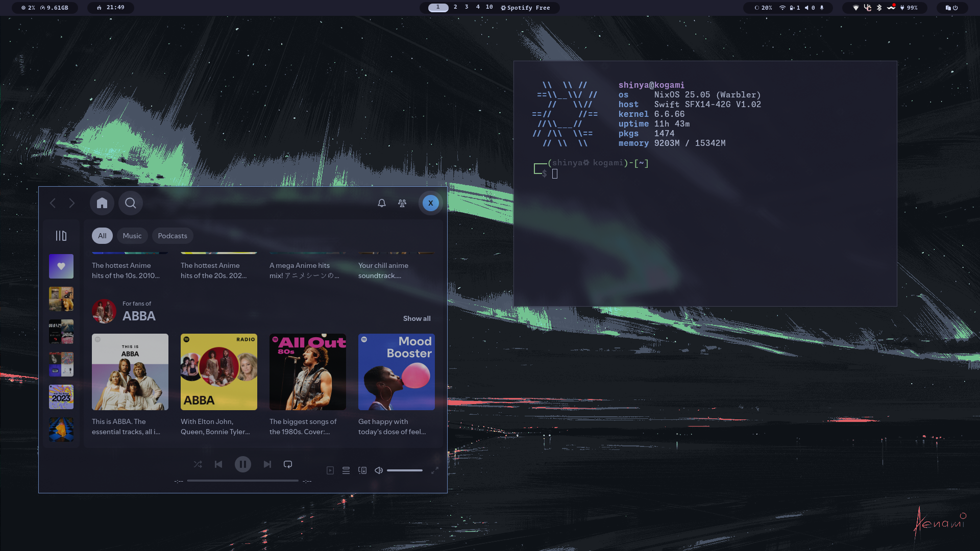The image size is (980, 551).
Task: Open the notifications bell
Action: coord(382,203)
